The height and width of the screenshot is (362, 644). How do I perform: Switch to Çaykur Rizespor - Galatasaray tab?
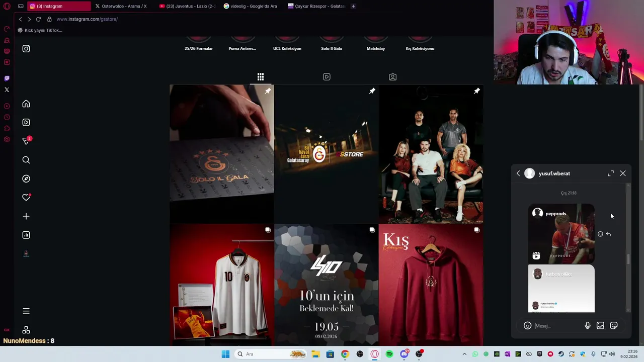(x=316, y=6)
